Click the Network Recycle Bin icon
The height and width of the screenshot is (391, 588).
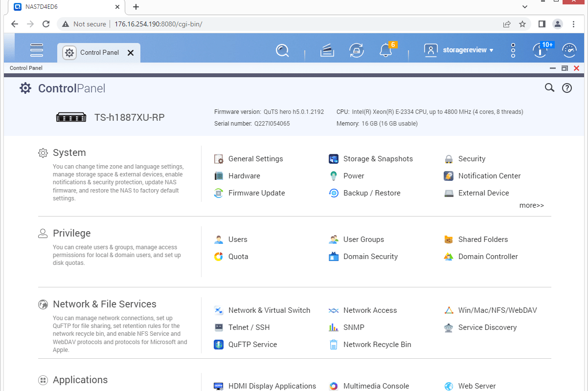point(334,345)
